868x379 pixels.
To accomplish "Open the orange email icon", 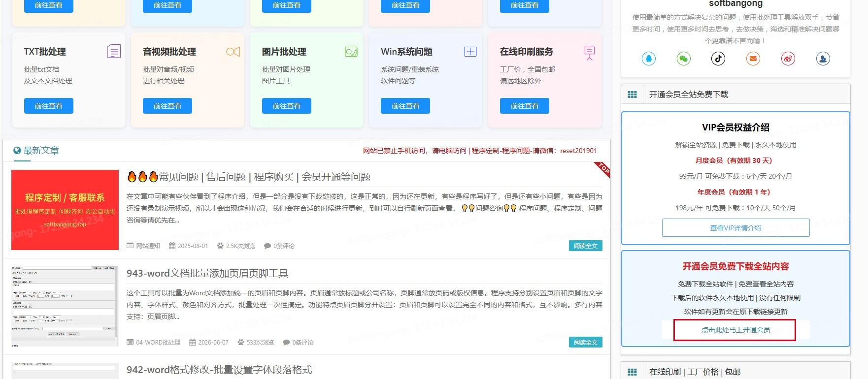I will coord(753,59).
